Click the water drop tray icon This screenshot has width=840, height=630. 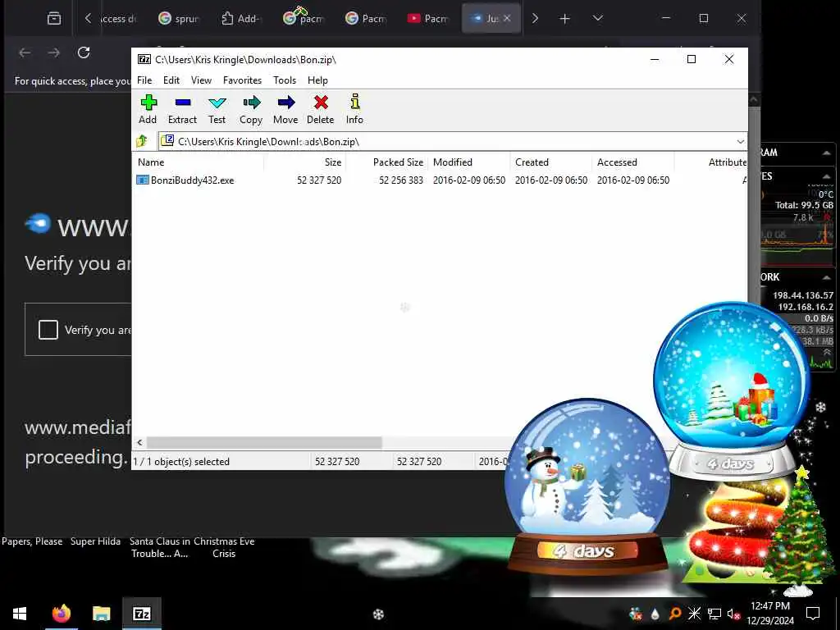tap(655, 614)
